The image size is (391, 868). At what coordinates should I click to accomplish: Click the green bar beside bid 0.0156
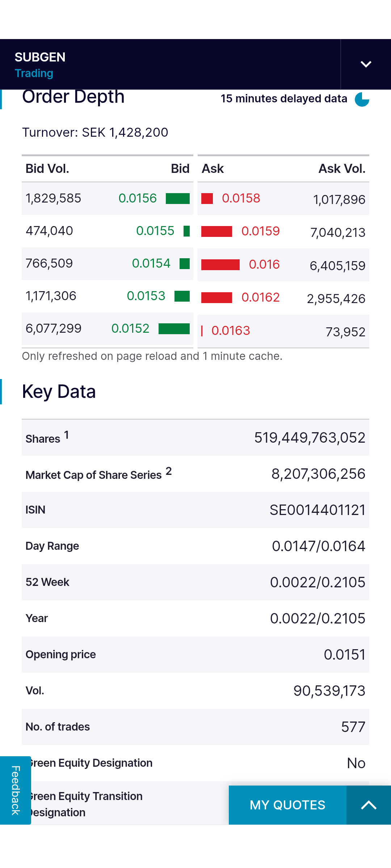(x=178, y=199)
